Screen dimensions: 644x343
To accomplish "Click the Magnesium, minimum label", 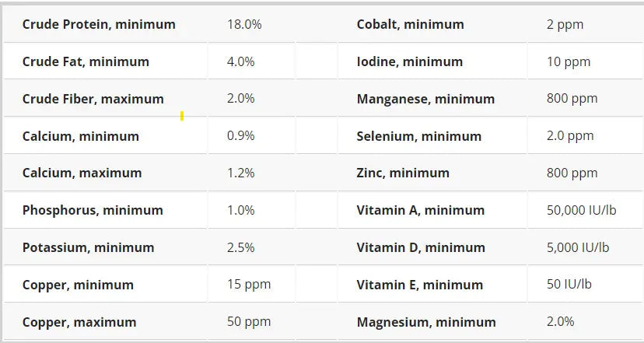I will point(426,322).
